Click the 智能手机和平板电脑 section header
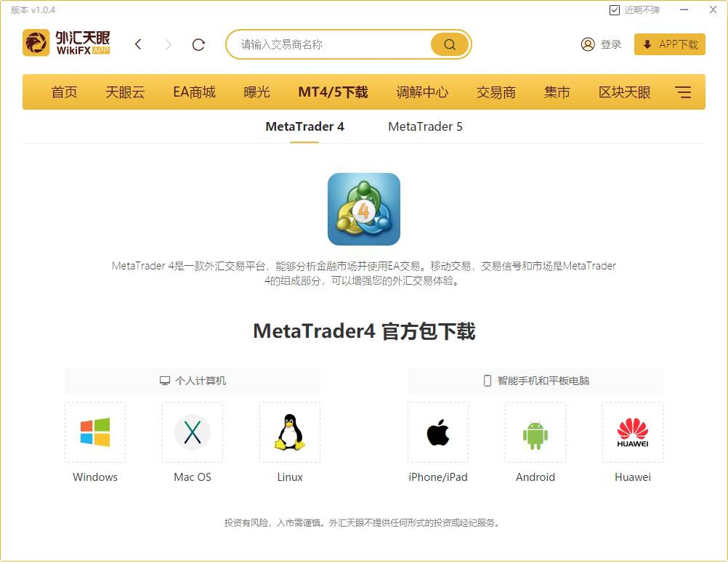The height and width of the screenshot is (563, 728). pos(535,381)
